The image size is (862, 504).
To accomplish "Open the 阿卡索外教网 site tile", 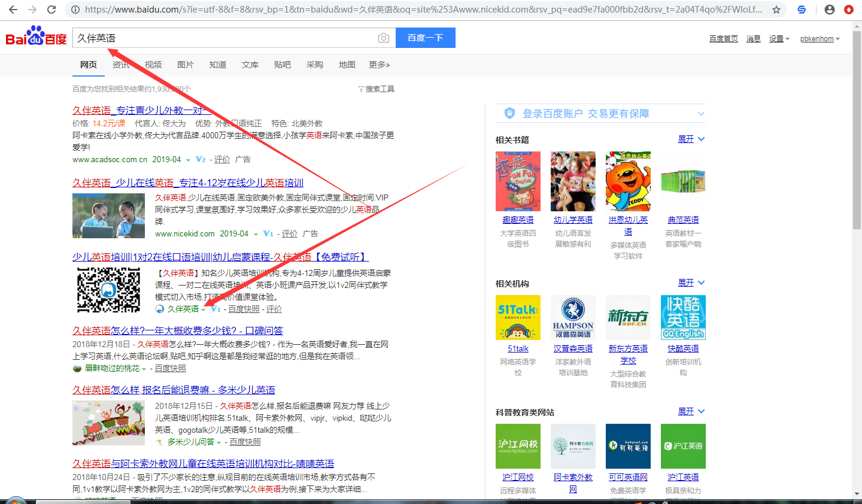I will (573, 446).
